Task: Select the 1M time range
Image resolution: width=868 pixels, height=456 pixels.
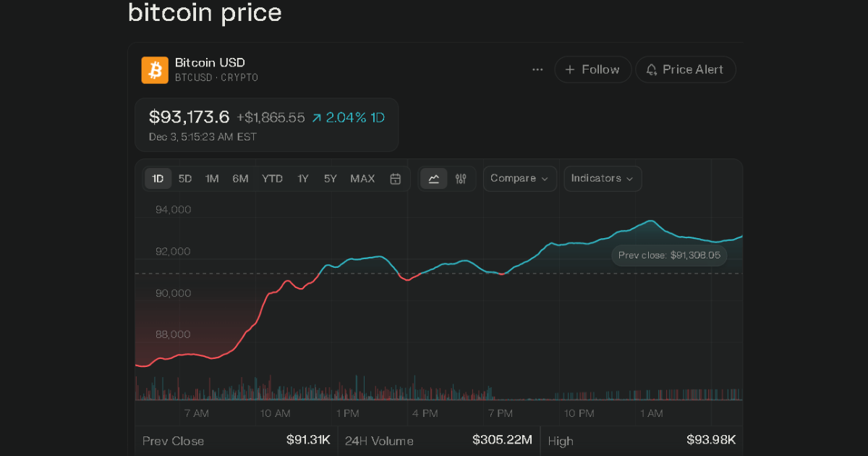Action: (x=212, y=179)
